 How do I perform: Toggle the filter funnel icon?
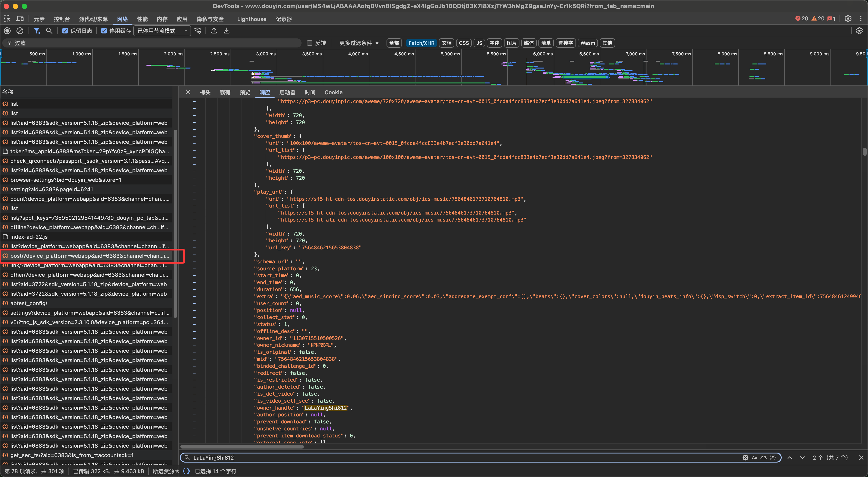37,31
